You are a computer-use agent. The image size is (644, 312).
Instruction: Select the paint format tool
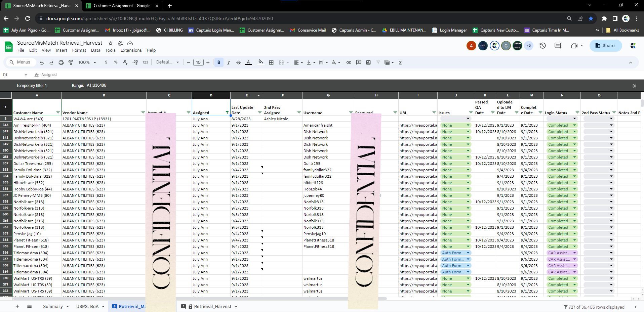71,62
